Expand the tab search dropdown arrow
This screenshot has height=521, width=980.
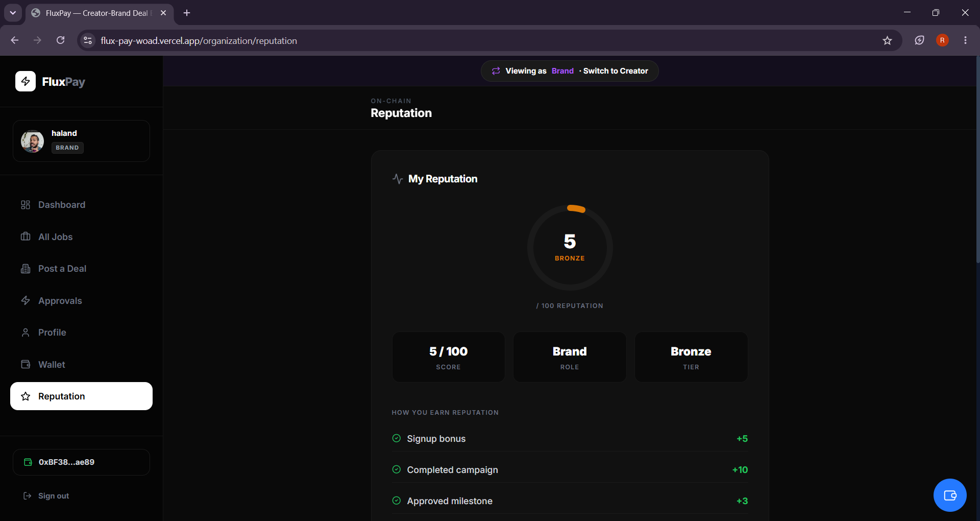[x=13, y=13]
